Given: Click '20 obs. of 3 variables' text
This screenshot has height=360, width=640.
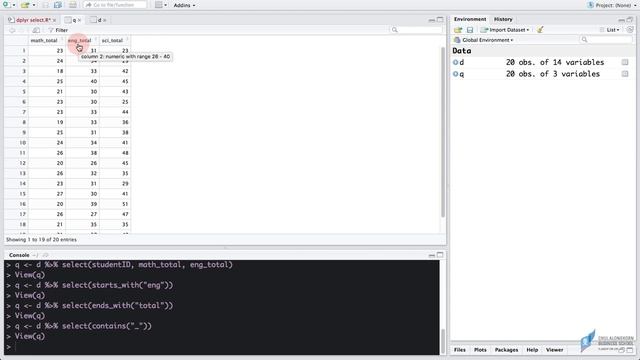Looking at the screenshot, I should coord(553,74).
